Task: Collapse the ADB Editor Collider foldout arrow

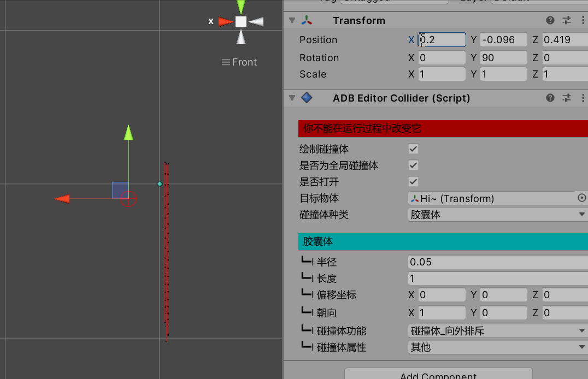Action: point(292,98)
